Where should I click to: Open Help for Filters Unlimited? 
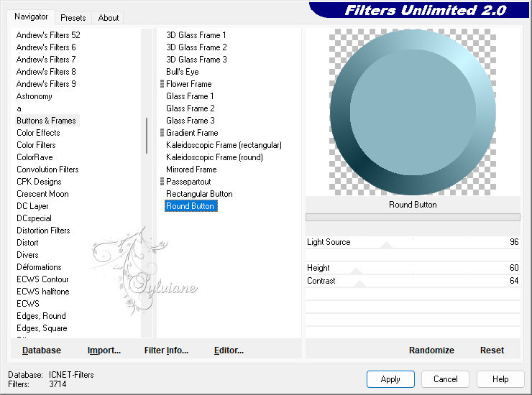[x=500, y=379]
